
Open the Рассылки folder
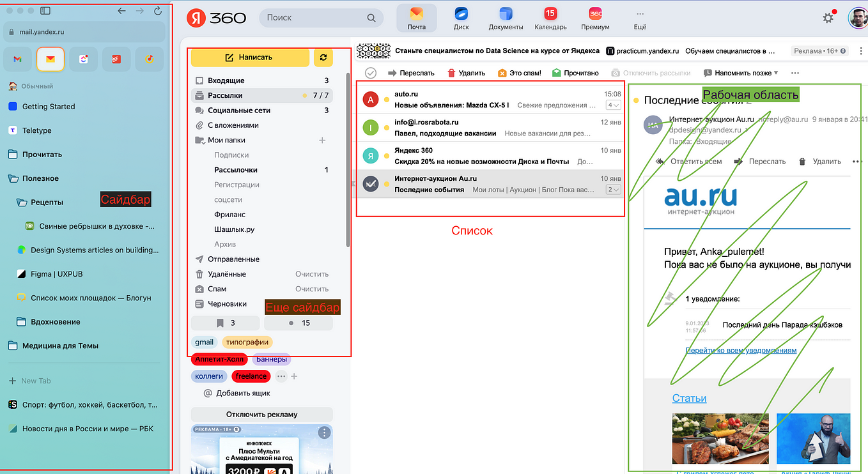tap(262, 95)
